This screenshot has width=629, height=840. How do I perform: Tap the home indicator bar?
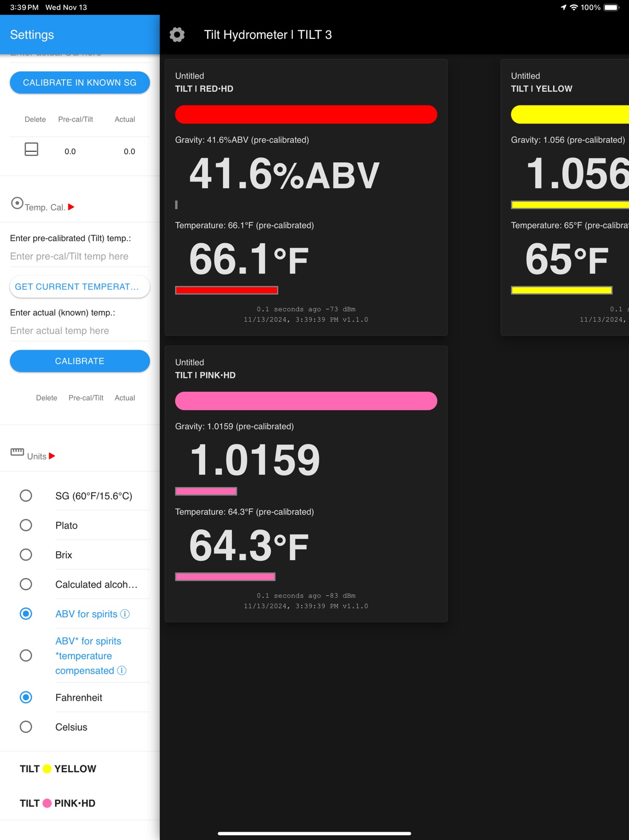tap(314, 833)
